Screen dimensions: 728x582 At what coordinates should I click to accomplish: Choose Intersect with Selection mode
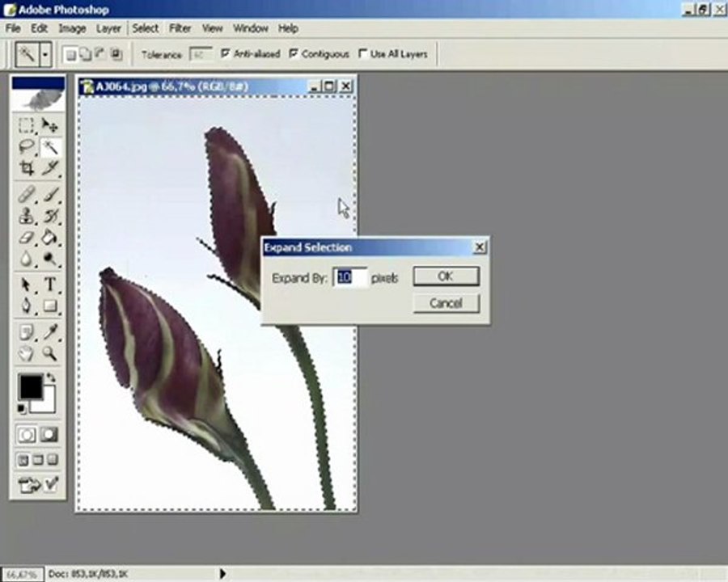point(116,55)
